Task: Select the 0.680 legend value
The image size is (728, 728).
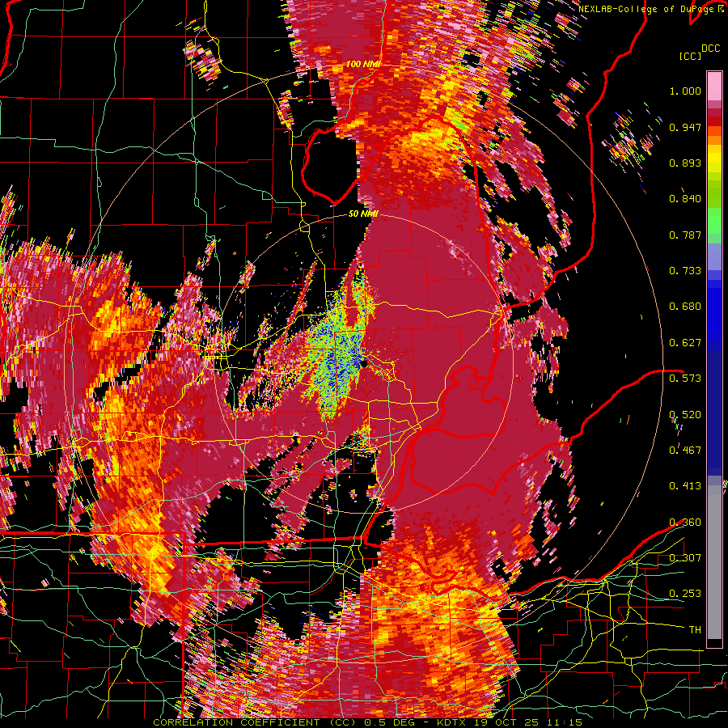Action: tap(685, 307)
